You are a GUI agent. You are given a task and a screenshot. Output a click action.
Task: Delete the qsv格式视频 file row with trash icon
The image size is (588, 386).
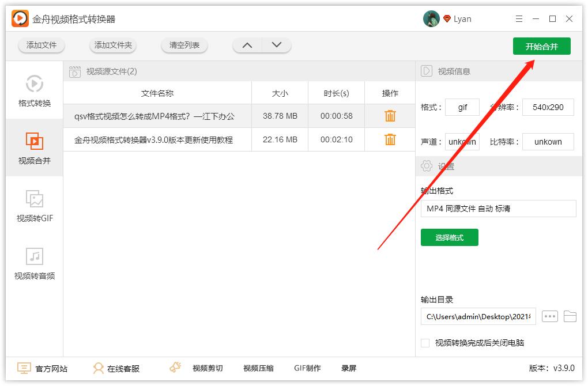coord(390,116)
